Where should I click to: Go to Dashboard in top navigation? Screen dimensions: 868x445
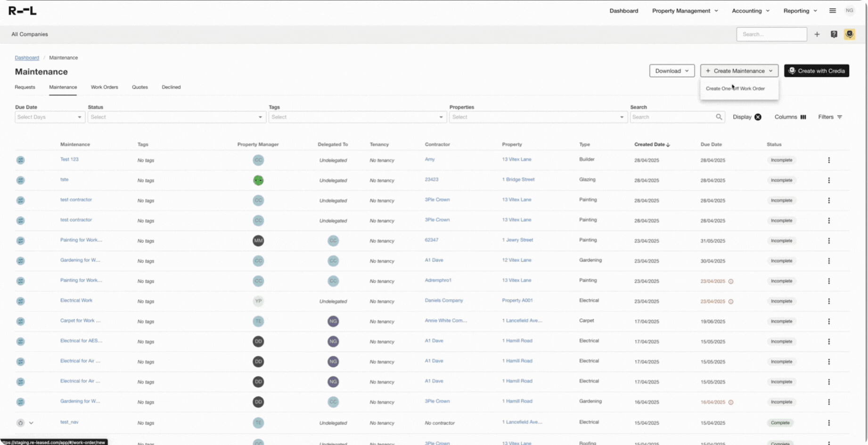coord(624,11)
